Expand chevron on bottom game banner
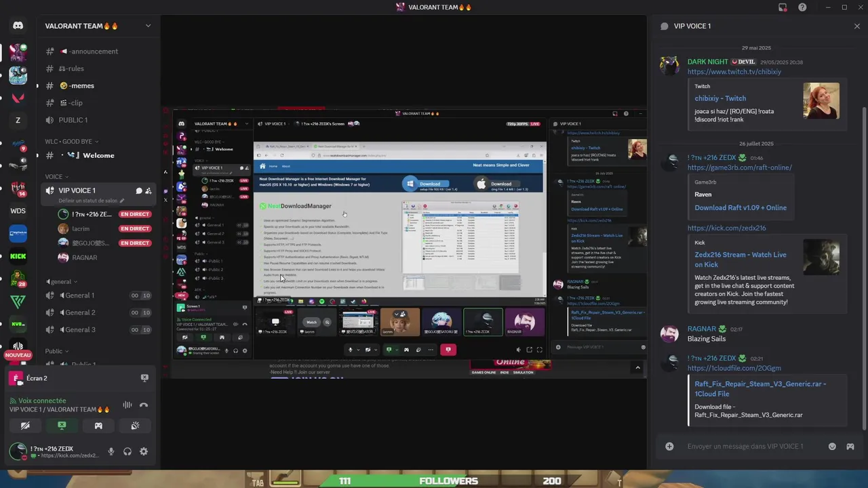 (x=637, y=367)
